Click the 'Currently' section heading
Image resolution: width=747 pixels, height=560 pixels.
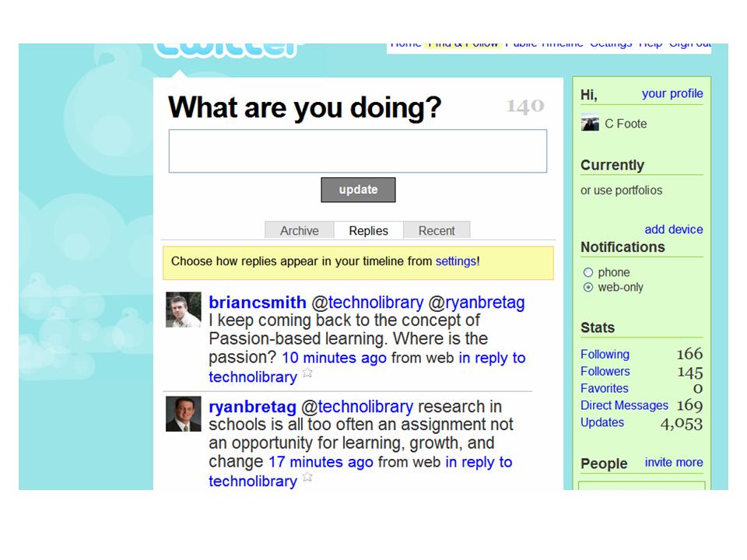(612, 165)
